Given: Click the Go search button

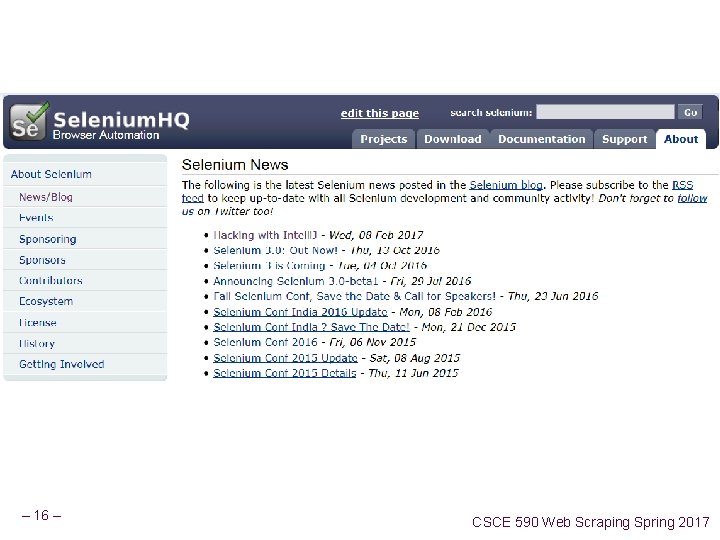Looking at the screenshot, I should coord(690,112).
